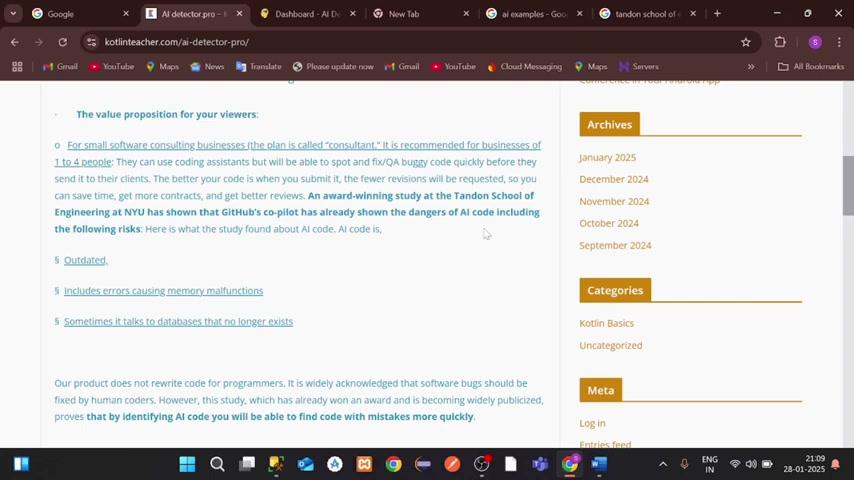This screenshot has height=480, width=854.
Task: Open the clock and date 21:09
Action: pos(804,464)
